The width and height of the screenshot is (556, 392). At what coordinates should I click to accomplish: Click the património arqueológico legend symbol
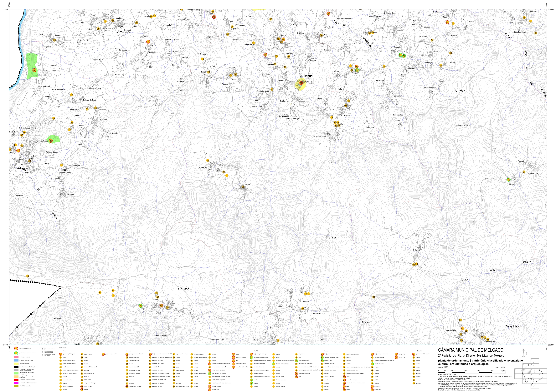pos(16,348)
